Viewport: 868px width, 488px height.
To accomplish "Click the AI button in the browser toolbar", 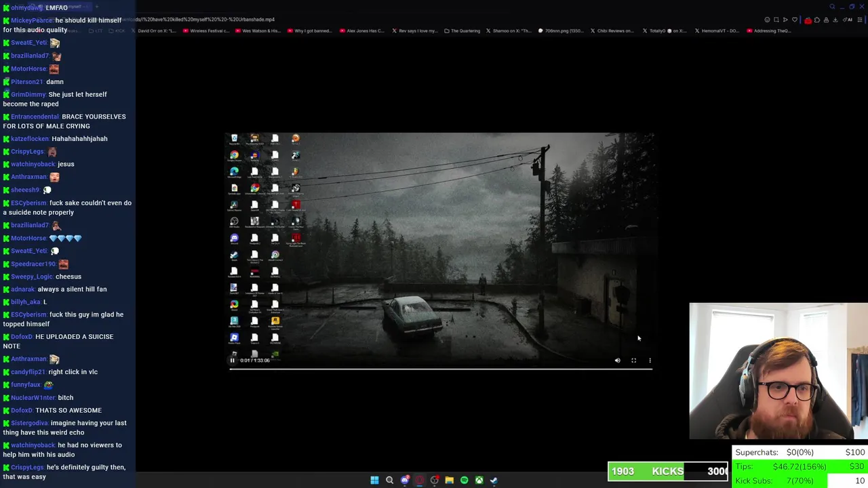I will point(848,20).
